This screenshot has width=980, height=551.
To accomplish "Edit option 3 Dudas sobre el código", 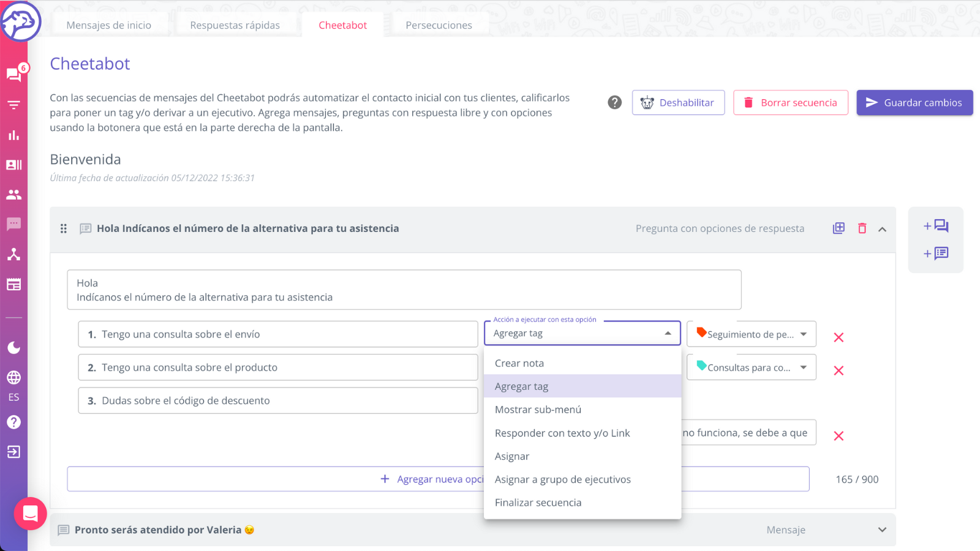I will (x=278, y=400).
